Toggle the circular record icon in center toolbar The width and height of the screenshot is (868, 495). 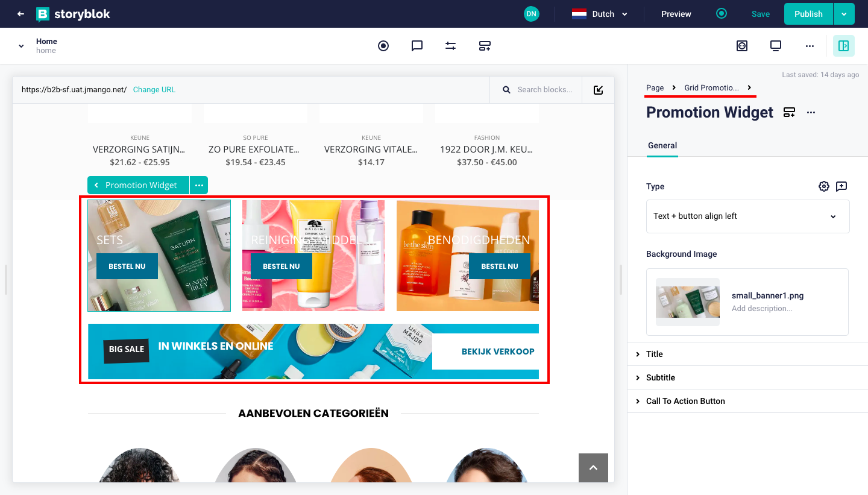pos(383,46)
